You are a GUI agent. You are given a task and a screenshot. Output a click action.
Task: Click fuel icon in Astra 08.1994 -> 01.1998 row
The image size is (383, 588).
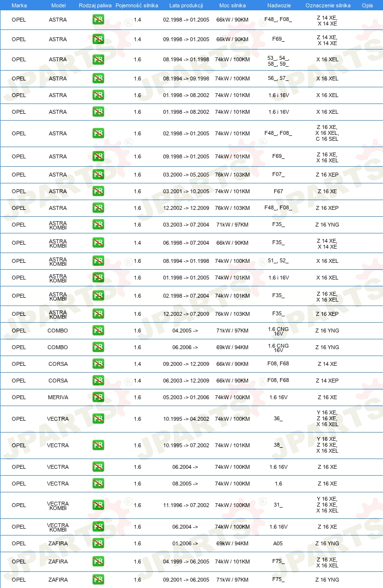click(98, 59)
